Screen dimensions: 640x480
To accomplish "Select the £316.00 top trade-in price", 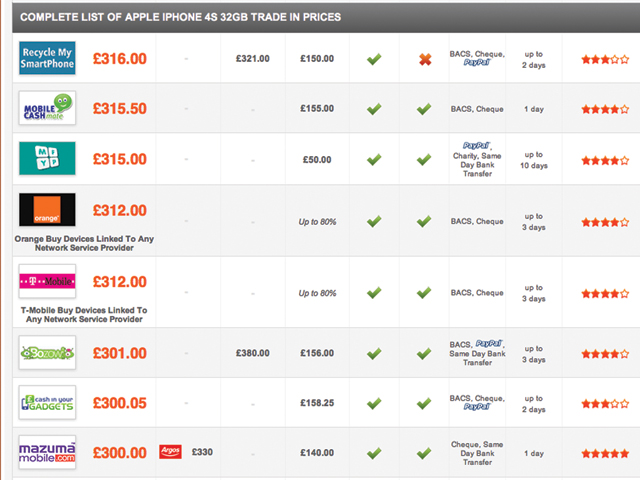I will point(120,59).
